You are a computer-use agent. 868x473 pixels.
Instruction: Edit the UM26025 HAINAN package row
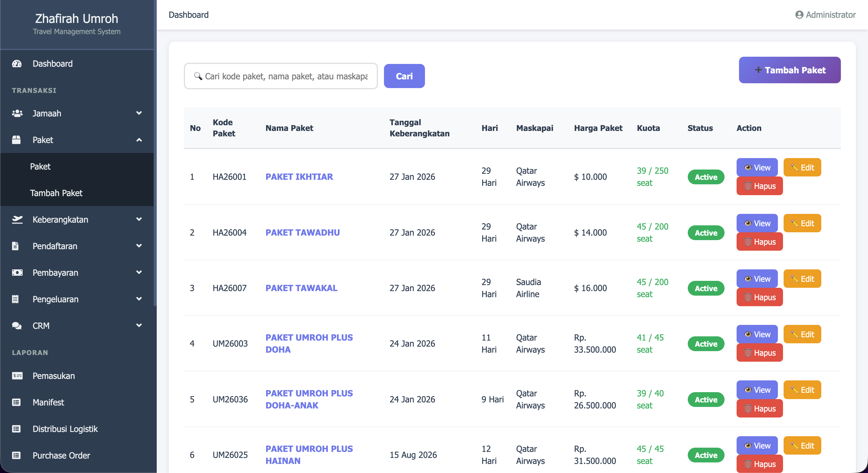tap(802, 445)
